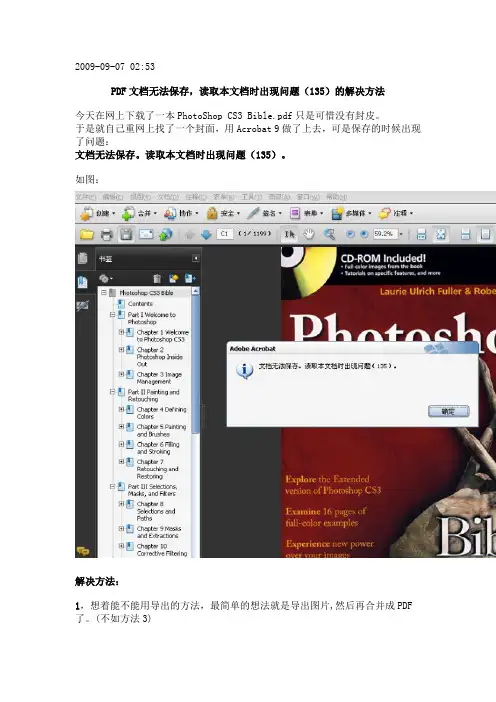Viewport: 496px width, 702px height.
Task: Open the Bookmarks panel icon in sidebar
Action: [x=82, y=282]
